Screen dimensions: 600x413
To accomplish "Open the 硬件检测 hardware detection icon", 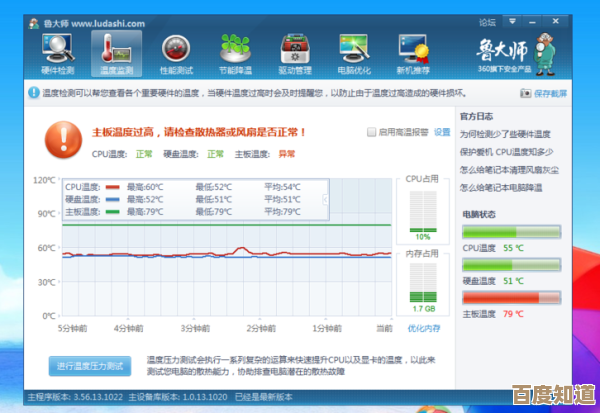I will [58, 52].
